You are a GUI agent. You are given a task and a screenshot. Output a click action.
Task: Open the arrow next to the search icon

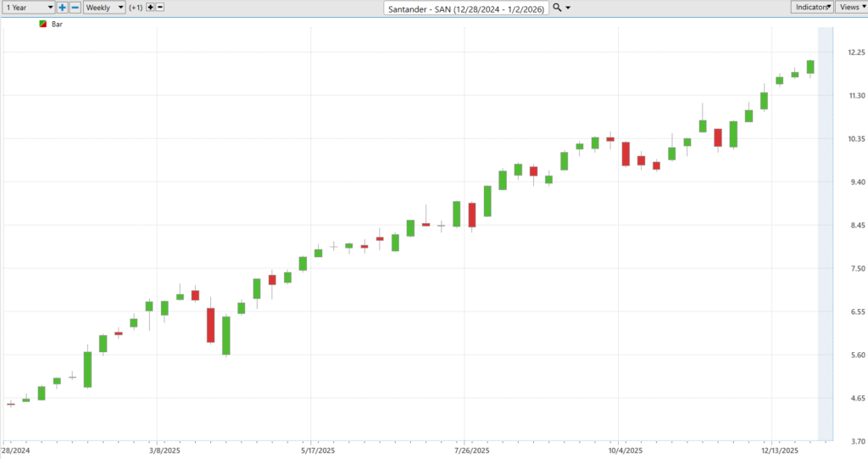568,8
